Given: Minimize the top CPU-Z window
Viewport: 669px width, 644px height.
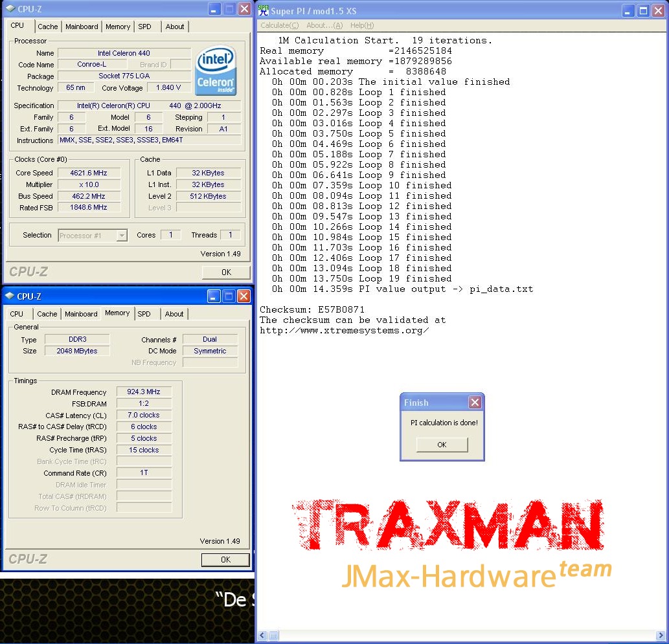Looking at the screenshot, I should [x=214, y=8].
